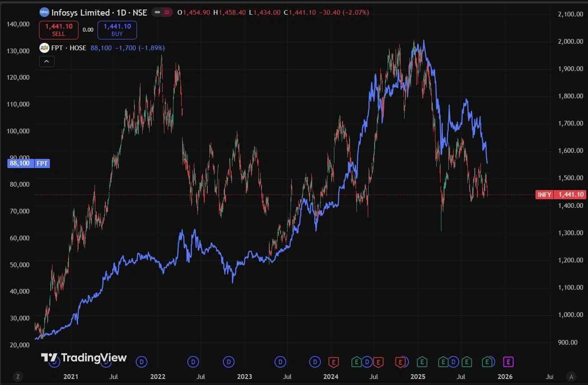Click the FPT change -1,700 (-1.89%)
This screenshot has height=385, width=588.
[140, 48]
